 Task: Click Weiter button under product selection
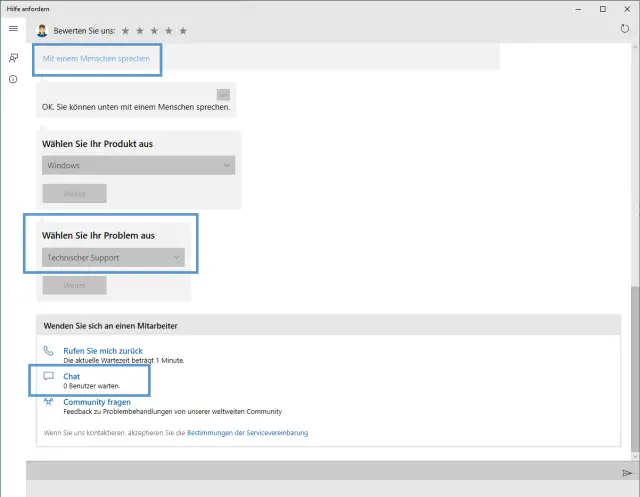tap(74, 193)
